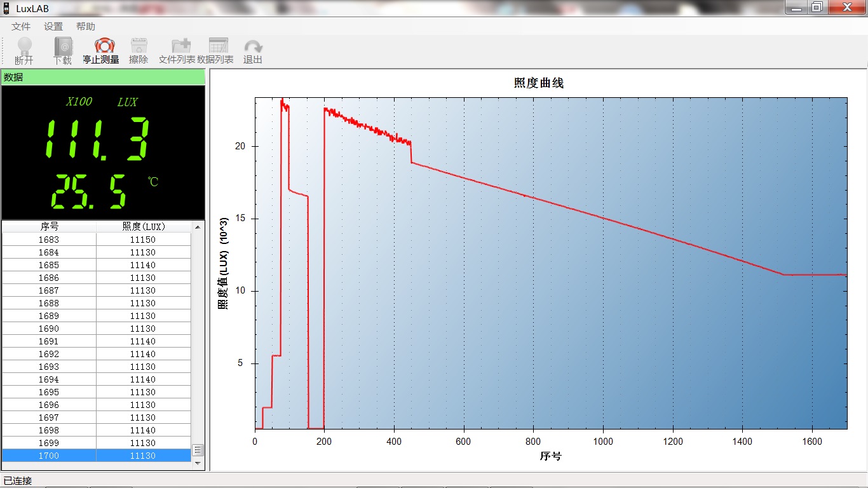
Task: Click the x-axis tick label 1000
Action: click(x=602, y=442)
